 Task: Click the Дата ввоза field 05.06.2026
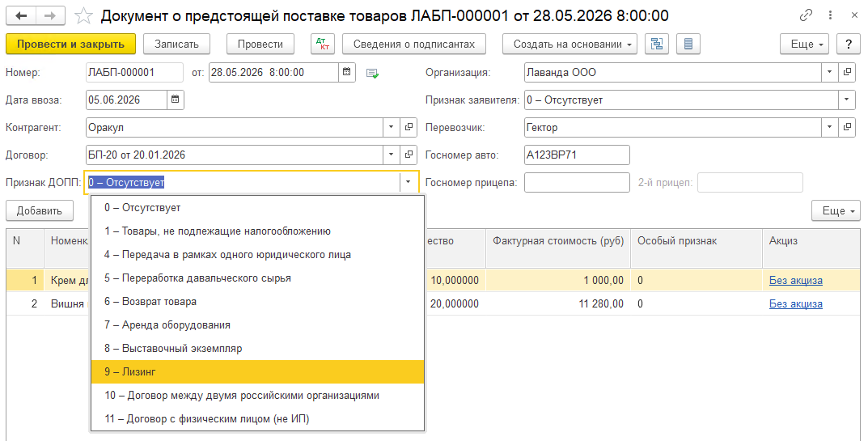(127, 100)
